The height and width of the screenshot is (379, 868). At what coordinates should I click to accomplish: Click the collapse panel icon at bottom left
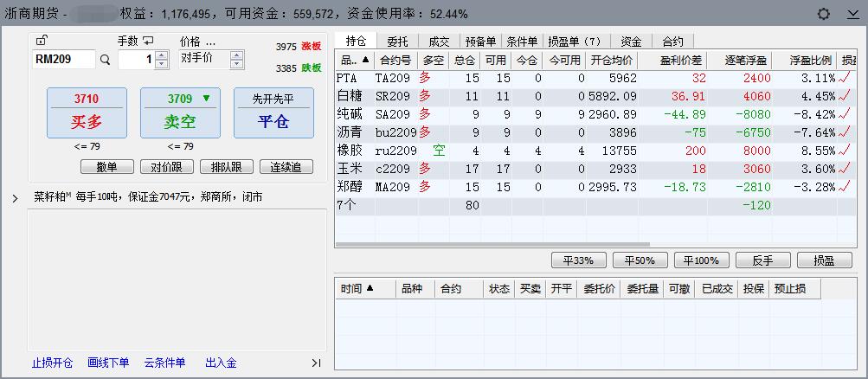[x=315, y=363]
